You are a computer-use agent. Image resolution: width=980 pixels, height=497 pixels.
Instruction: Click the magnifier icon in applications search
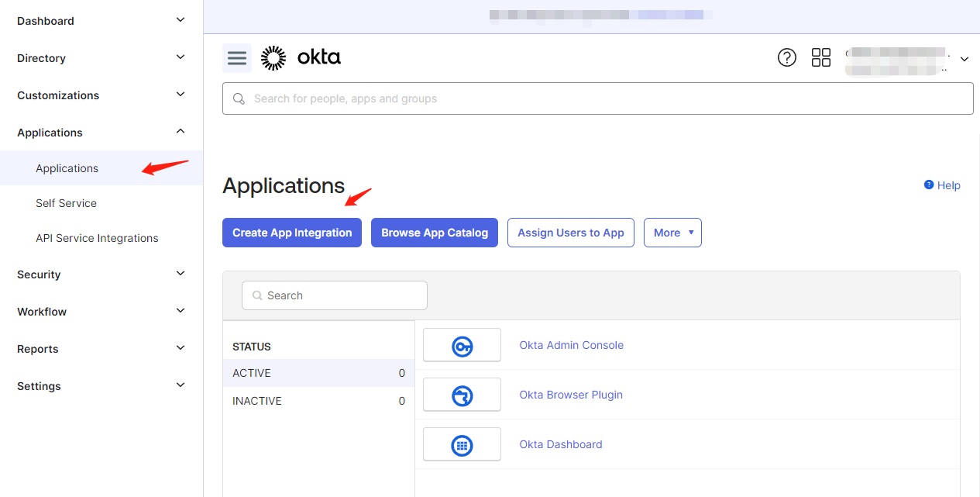pos(257,295)
